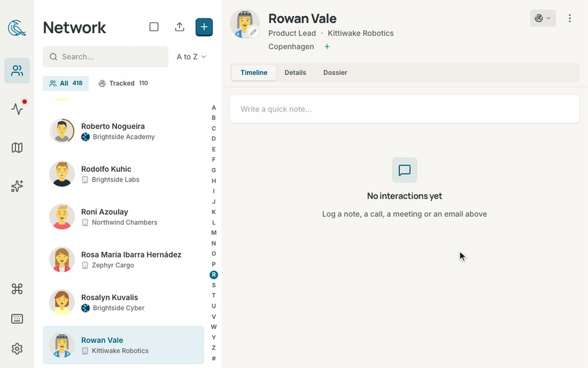The height and width of the screenshot is (368, 588).
Task: Jump to # section in index
Action: click(214, 359)
